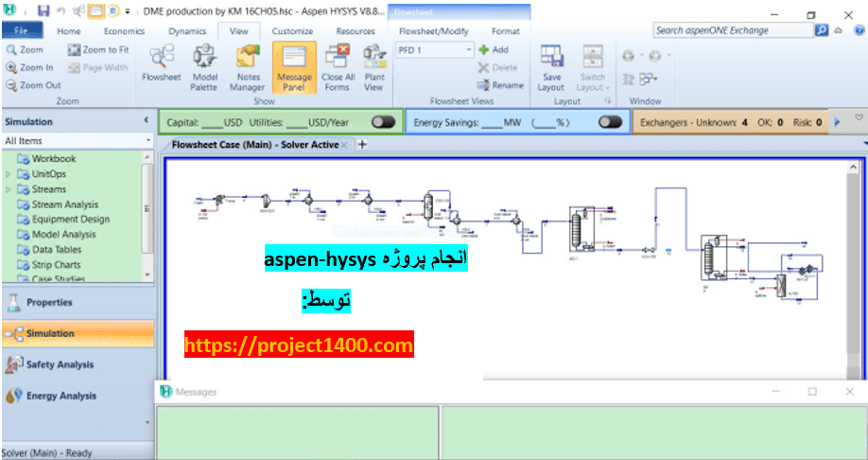Zoom Out of the flowsheet

point(33,85)
